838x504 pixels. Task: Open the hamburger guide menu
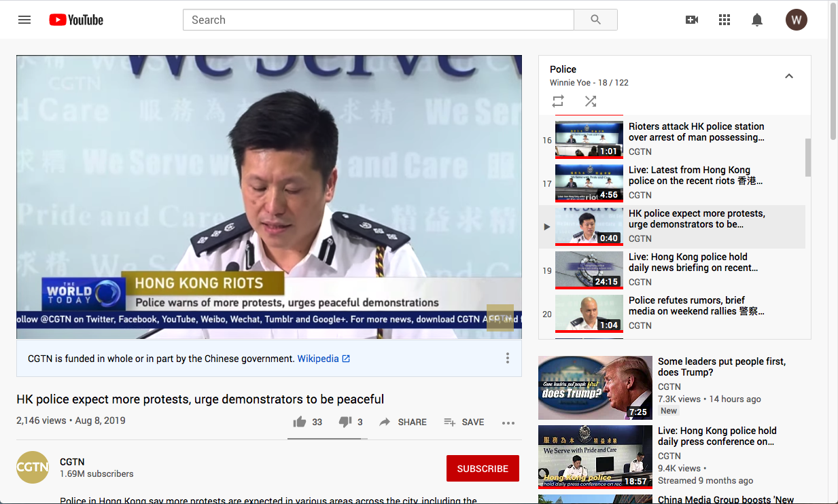[24, 20]
